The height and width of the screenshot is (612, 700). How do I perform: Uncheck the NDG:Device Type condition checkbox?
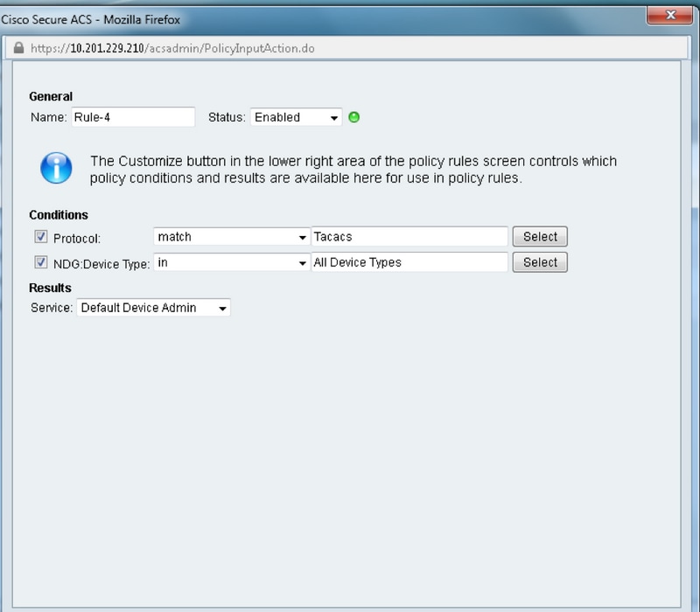(x=41, y=261)
